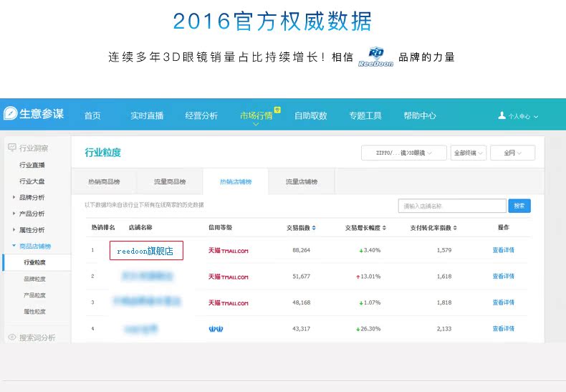
Task: Open the 经营分析 nav item
Action: click(201, 115)
